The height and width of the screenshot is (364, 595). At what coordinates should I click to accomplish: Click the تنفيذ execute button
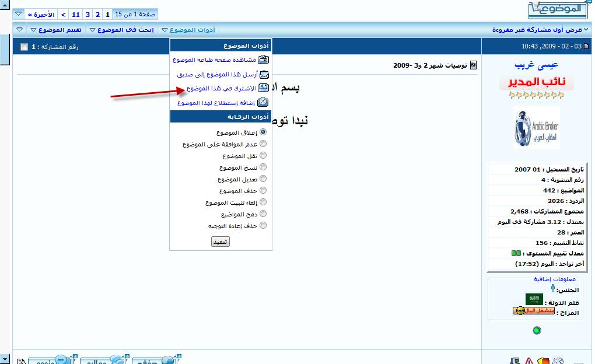click(220, 242)
